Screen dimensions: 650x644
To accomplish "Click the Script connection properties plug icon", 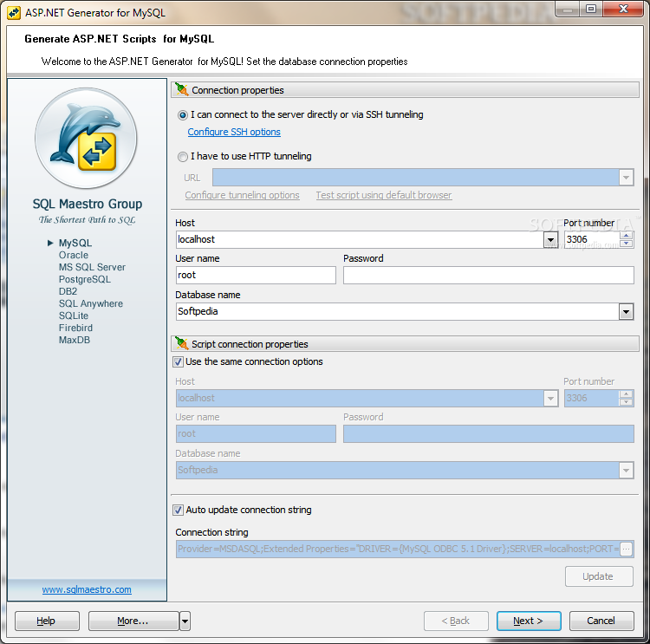I will (182, 343).
